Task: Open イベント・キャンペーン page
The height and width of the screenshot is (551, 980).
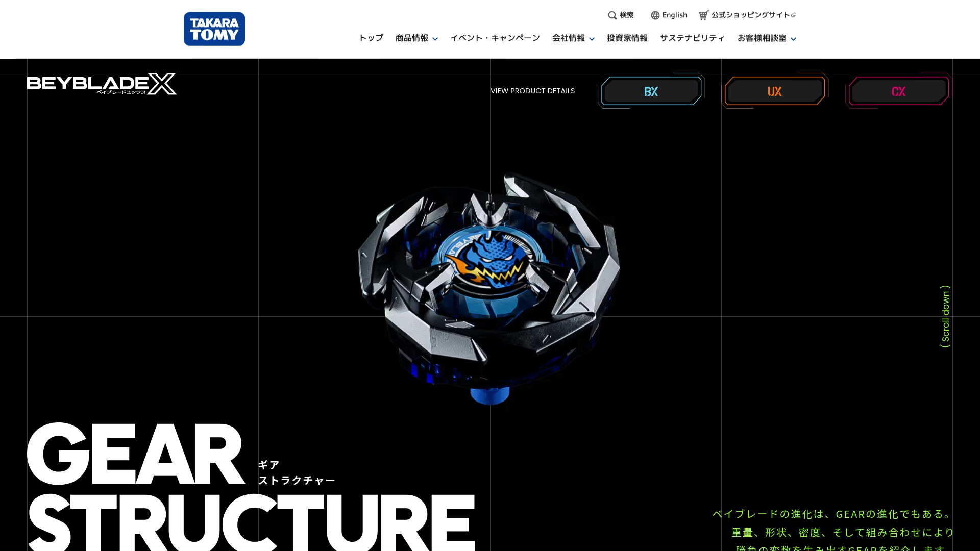Action: pyautogui.click(x=495, y=38)
